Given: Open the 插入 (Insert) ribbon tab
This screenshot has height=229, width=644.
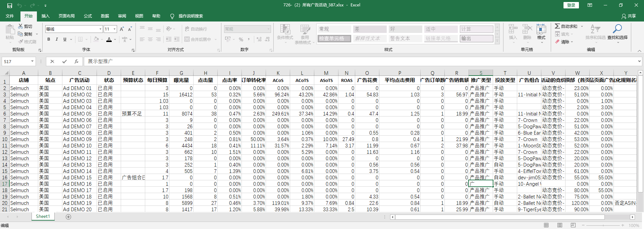Looking at the screenshot, I should tap(45, 16).
